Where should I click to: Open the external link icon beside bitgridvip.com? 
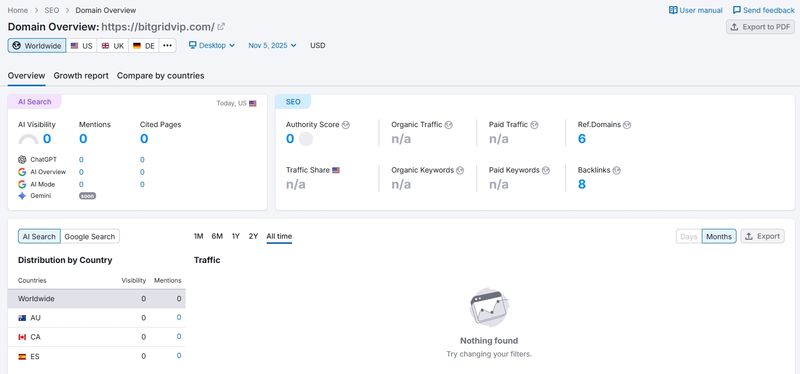click(221, 27)
